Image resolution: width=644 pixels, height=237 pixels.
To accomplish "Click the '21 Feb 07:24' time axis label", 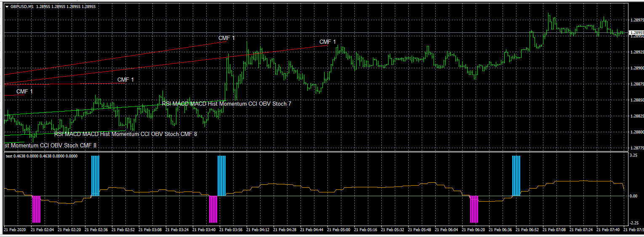I will [x=581, y=230].
